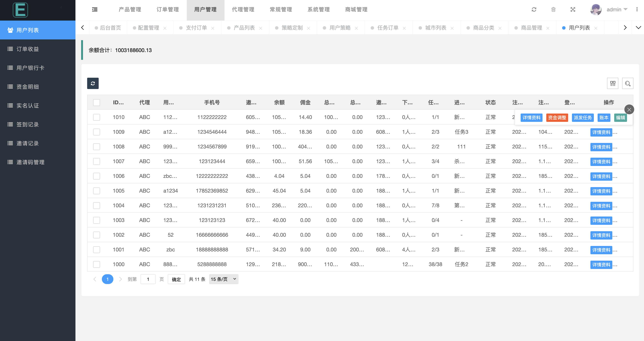Collapse the sidebar navigation menu
This screenshot has width=644, height=341.
coord(95,9)
